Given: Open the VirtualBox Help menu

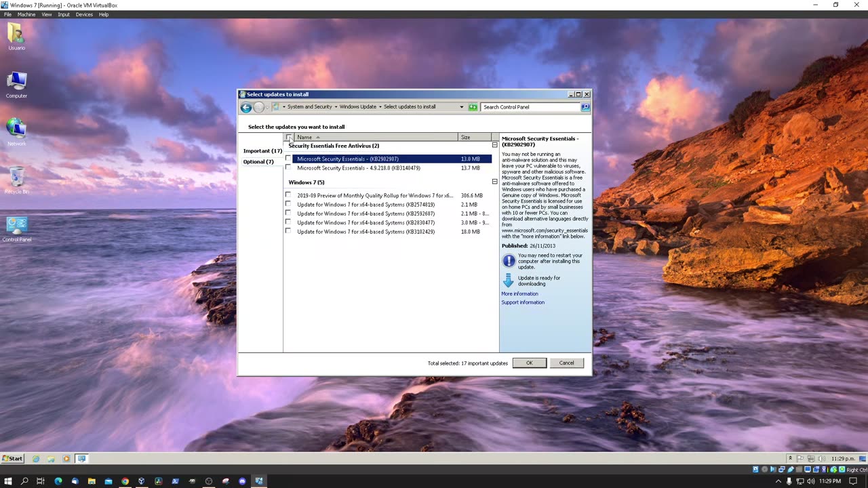Looking at the screenshot, I should point(104,14).
